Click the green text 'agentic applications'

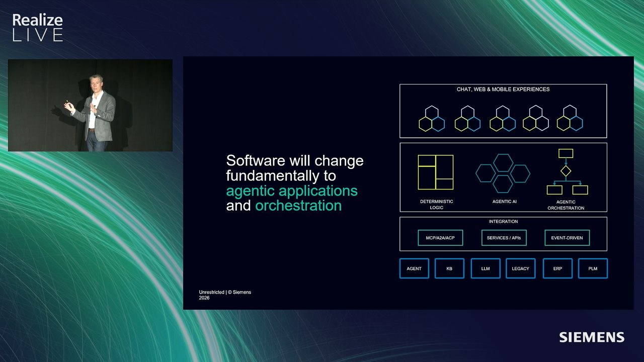(x=292, y=191)
